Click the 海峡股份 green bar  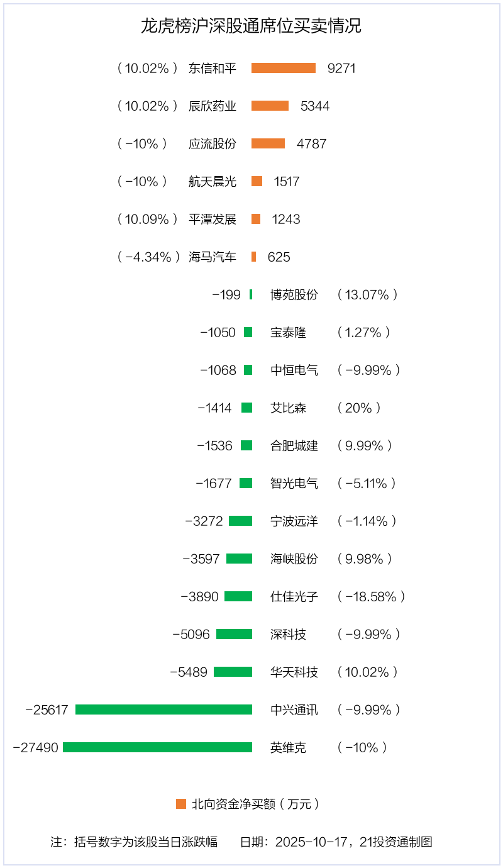[x=239, y=559]
